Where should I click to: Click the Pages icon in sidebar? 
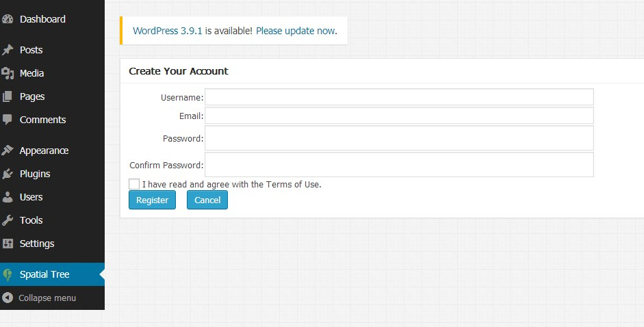point(8,96)
